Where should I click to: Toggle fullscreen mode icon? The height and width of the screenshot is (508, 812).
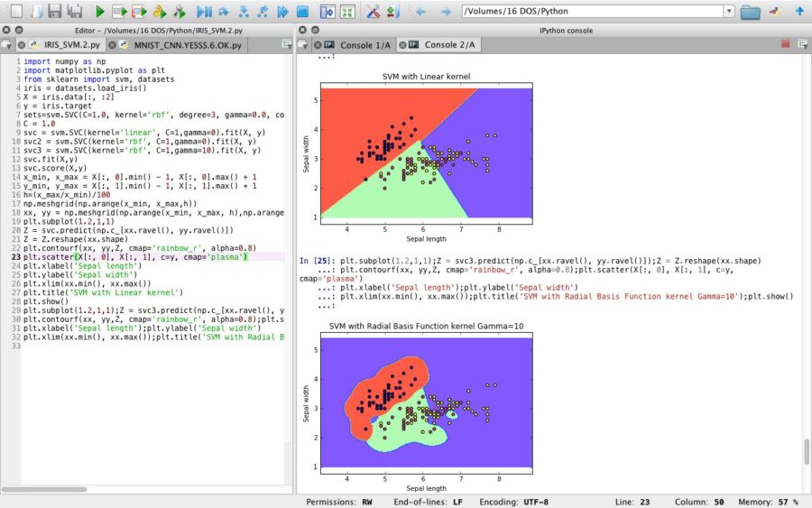(x=347, y=11)
